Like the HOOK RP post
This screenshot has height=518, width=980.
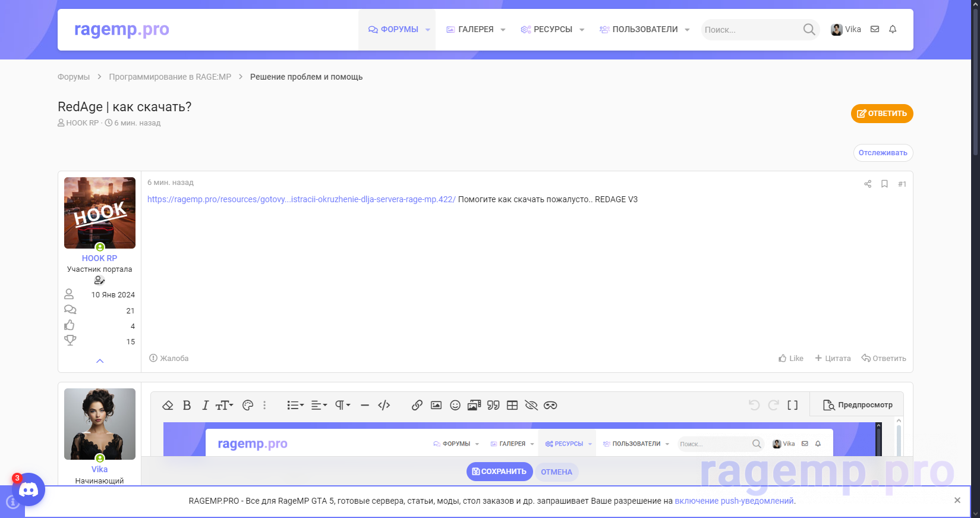(x=791, y=358)
